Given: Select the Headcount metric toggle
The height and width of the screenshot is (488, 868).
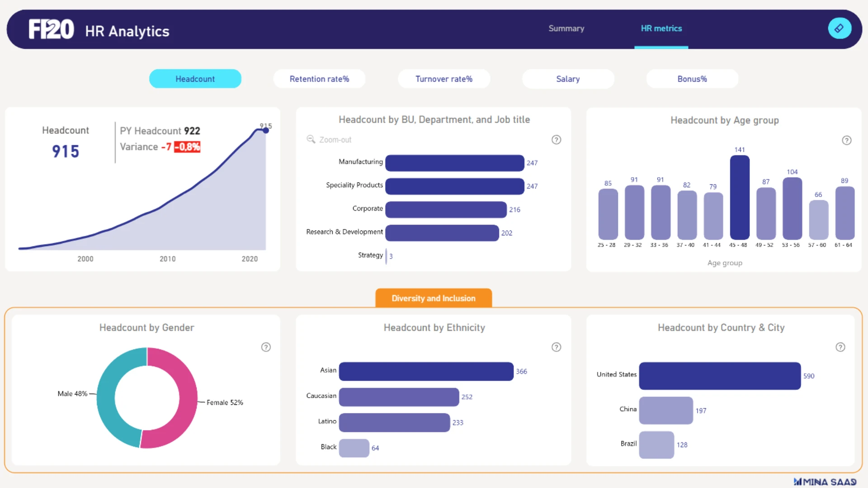Looking at the screenshot, I should pyautogui.click(x=195, y=79).
